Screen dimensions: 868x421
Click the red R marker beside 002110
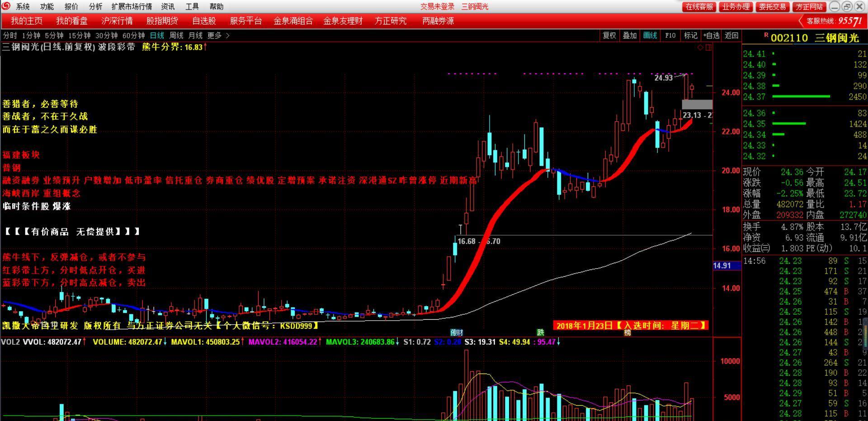[766, 34]
